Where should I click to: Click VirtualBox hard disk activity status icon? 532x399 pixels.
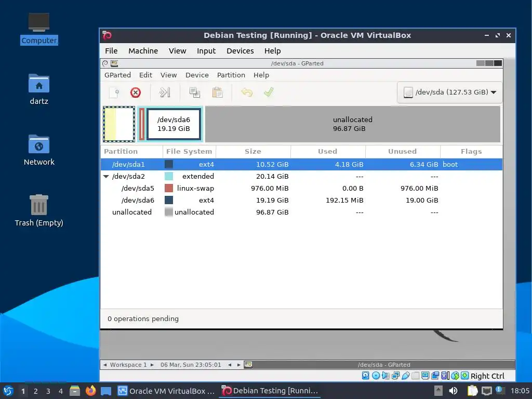click(365, 376)
